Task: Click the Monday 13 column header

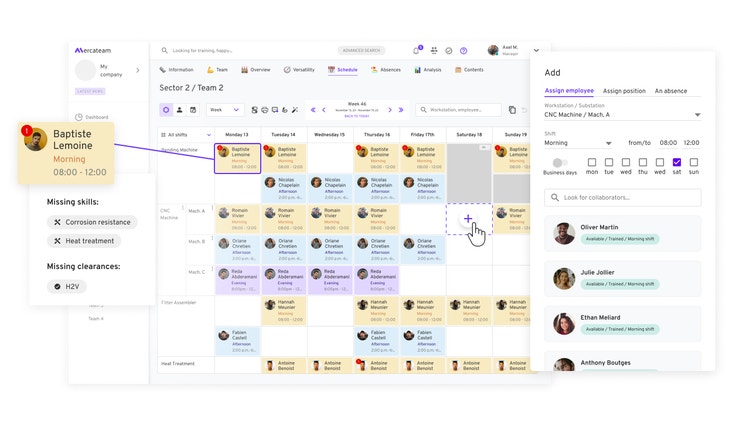Action: [x=237, y=135]
